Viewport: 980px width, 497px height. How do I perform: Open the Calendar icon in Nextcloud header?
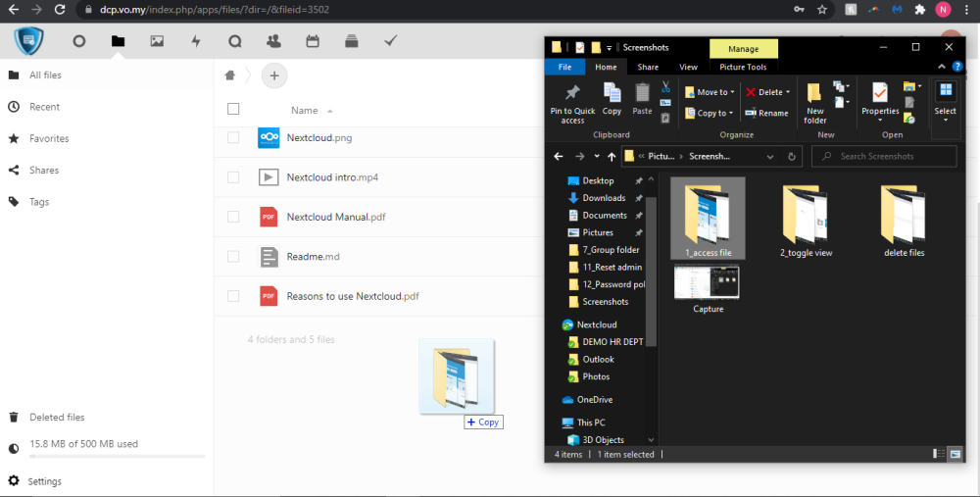click(x=313, y=41)
